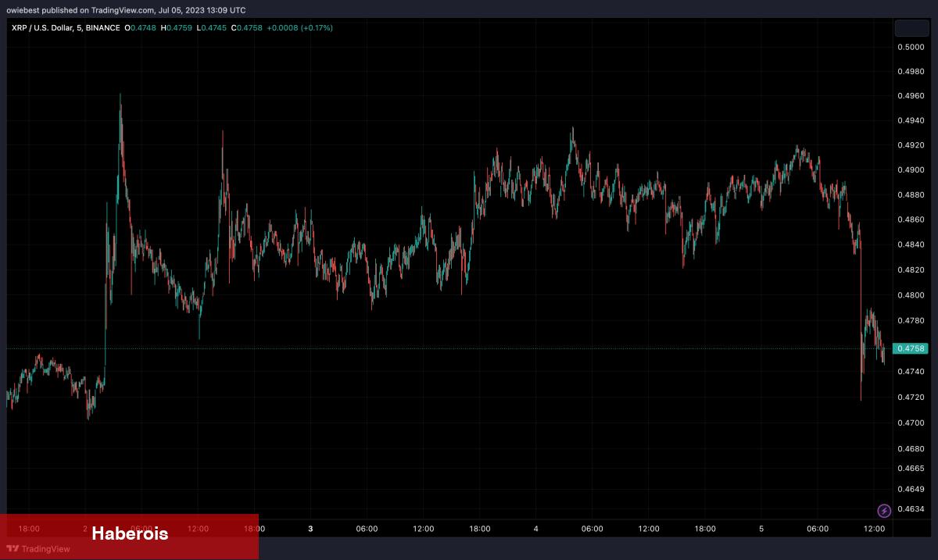Click the TradingView logo at bottom left
This screenshot has height=560, width=938.
pos(38,548)
